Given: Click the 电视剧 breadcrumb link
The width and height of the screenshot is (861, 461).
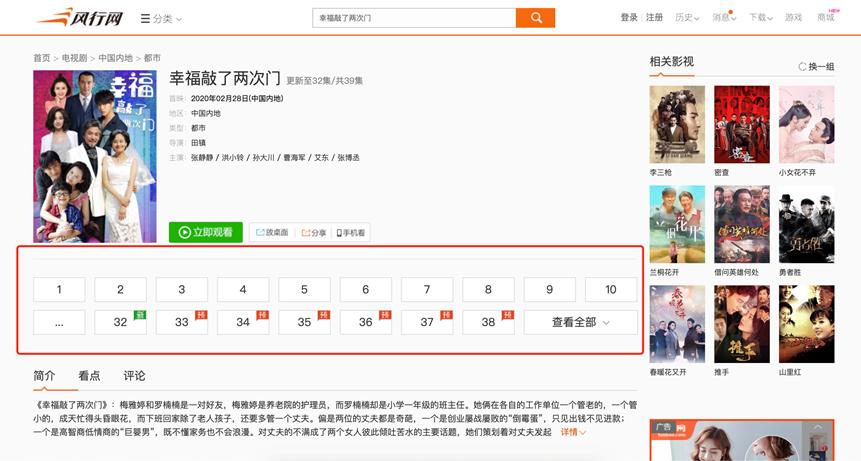Looking at the screenshot, I should point(74,58).
